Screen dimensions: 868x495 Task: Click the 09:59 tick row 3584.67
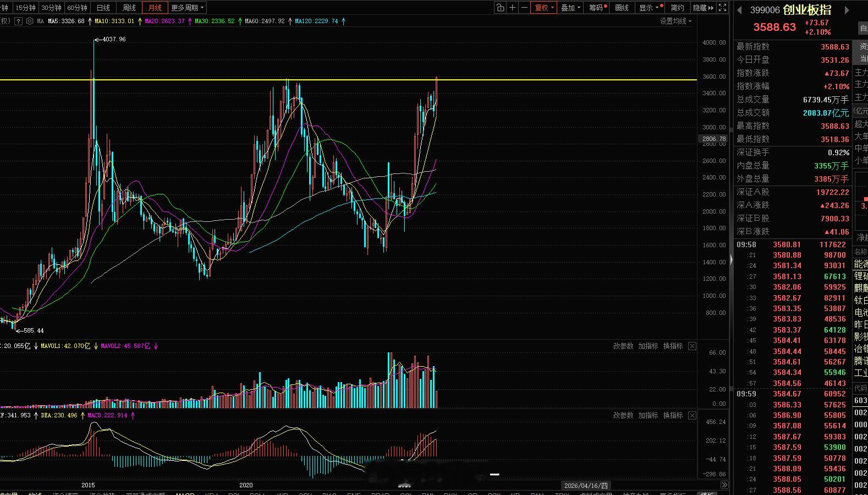792,394
